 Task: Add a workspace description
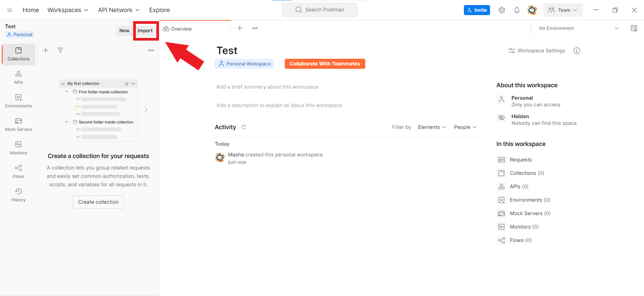[279, 105]
